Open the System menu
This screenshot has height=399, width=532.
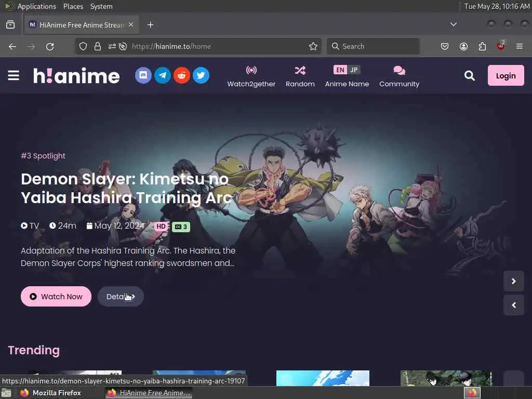click(101, 6)
